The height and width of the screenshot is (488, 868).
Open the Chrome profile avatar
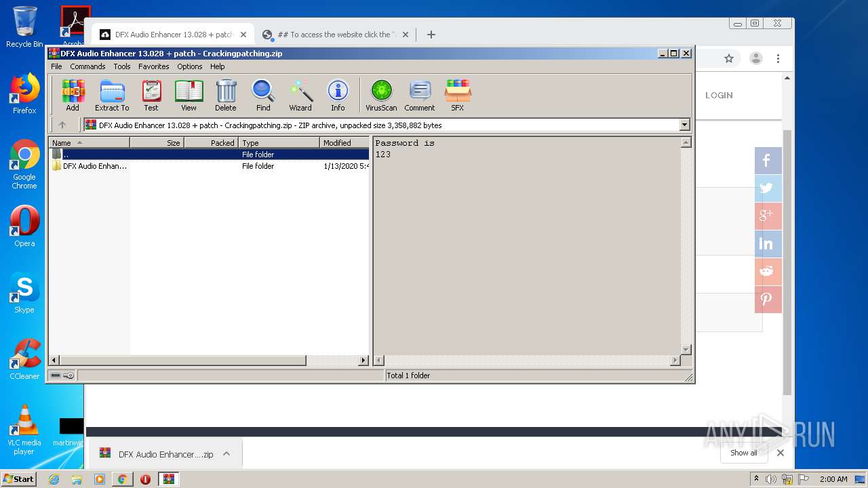756,58
